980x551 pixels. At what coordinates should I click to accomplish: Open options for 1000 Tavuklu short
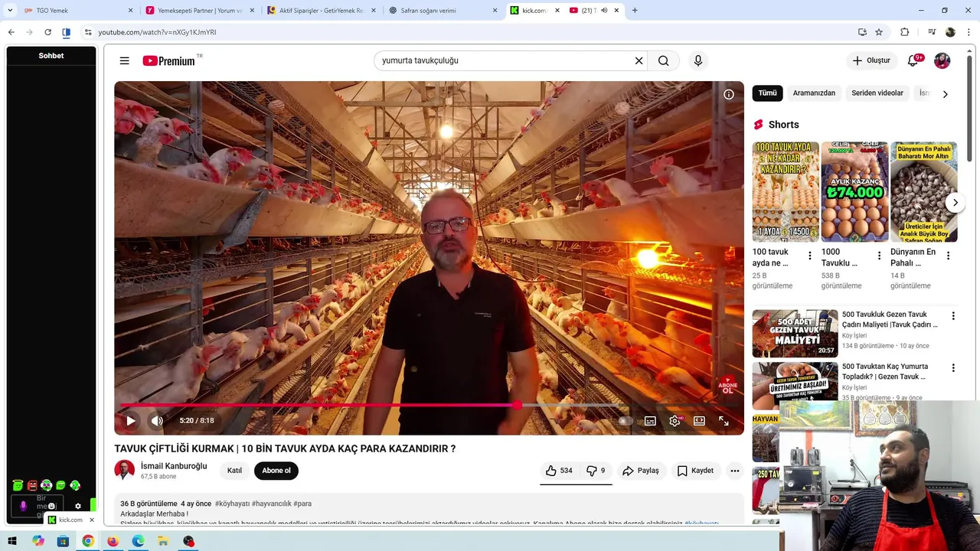point(879,256)
